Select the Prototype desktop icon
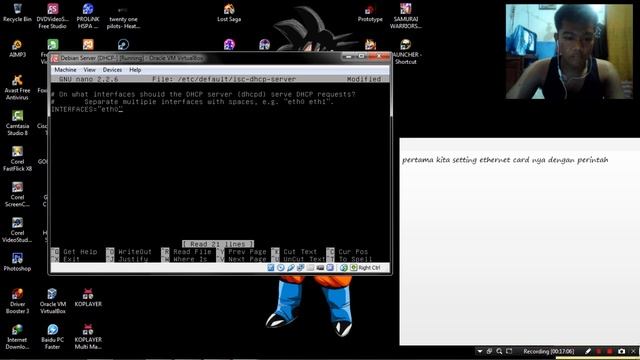Screen dimensions: 640x360 click(x=370, y=13)
